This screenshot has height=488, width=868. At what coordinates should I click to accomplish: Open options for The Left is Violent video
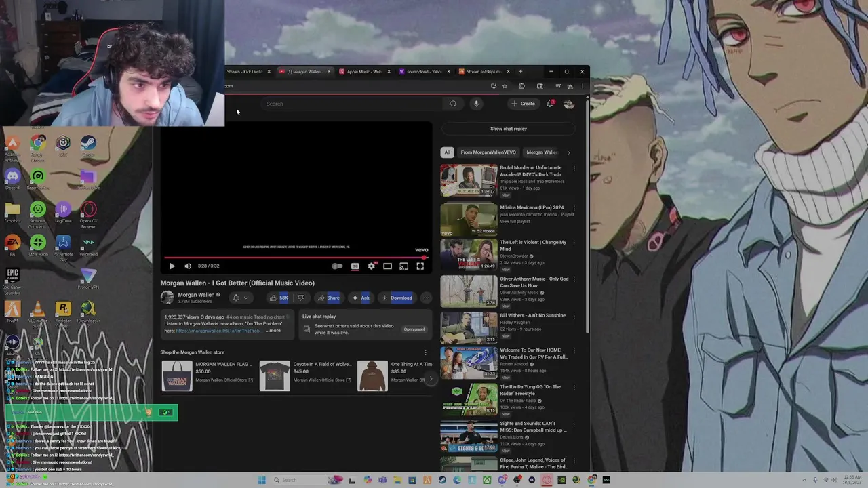(x=574, y=243)
